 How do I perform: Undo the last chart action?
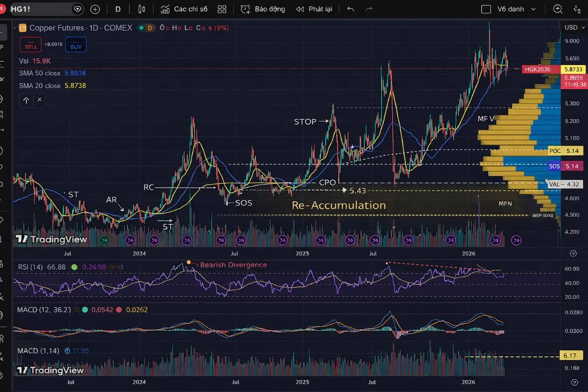pos(350,9)
